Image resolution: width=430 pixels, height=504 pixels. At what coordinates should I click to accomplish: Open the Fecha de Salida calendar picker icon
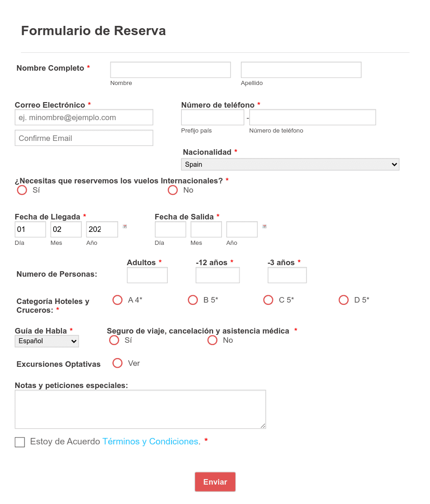[x=264, y=226]
